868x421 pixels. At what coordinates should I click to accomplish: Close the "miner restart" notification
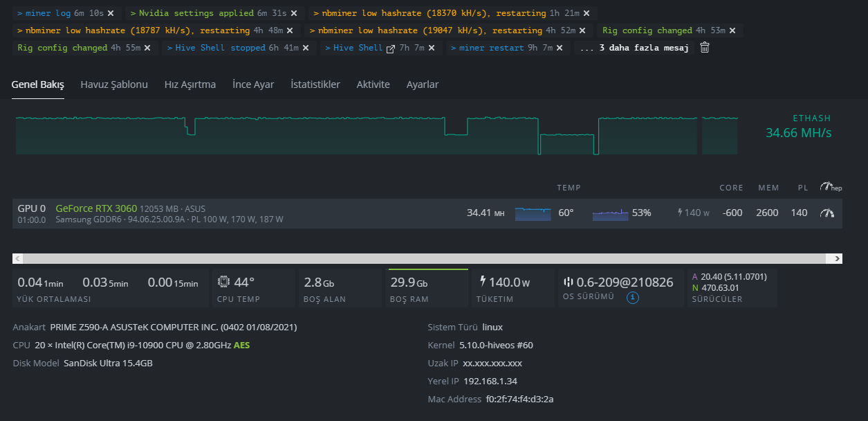coord(560,48)
